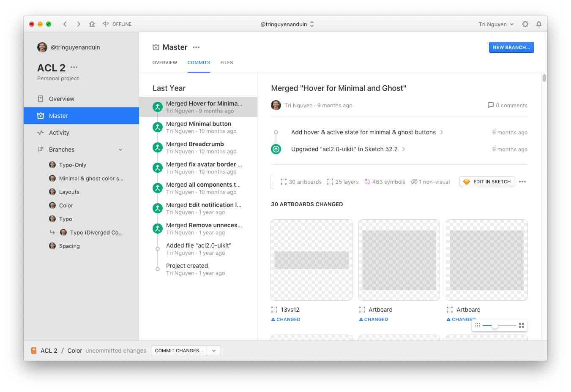Open the Tri Nguyen account menu
This screenshot has height=392, width=571.
496,24
